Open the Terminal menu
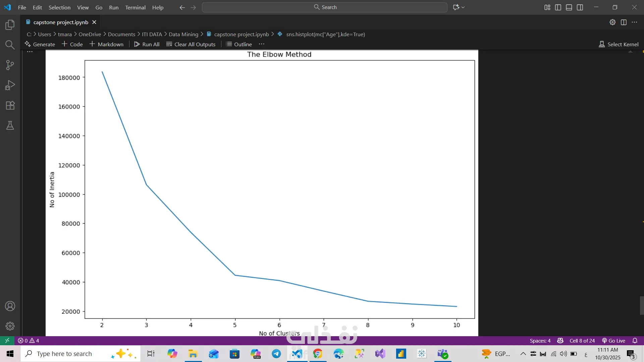Screen dimensions: 644x362 click(x=135, y=7)
